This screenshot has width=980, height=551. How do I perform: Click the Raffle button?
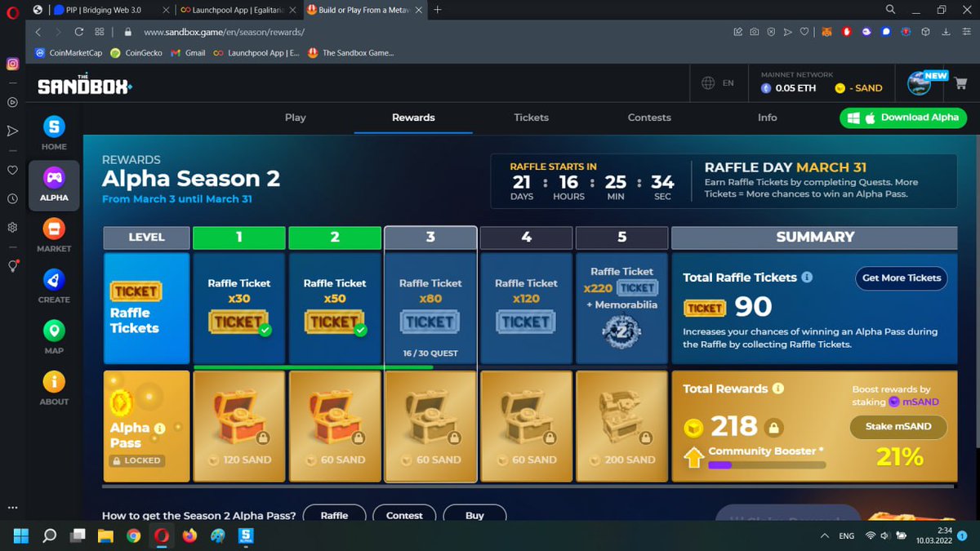[x=334, y=515]
